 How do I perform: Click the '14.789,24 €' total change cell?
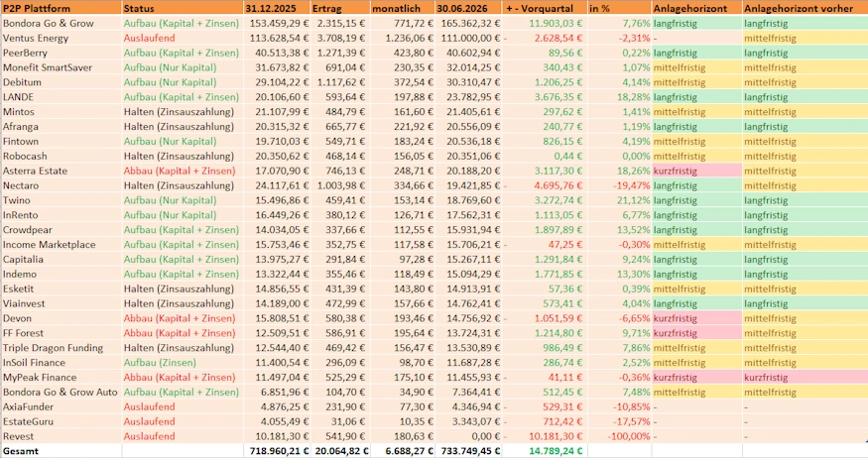(545, 451)
